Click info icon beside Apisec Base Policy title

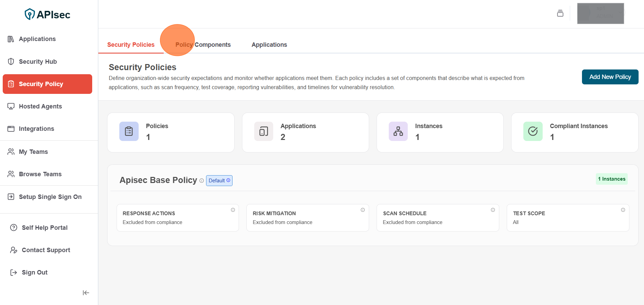click(x=202, y=181)
